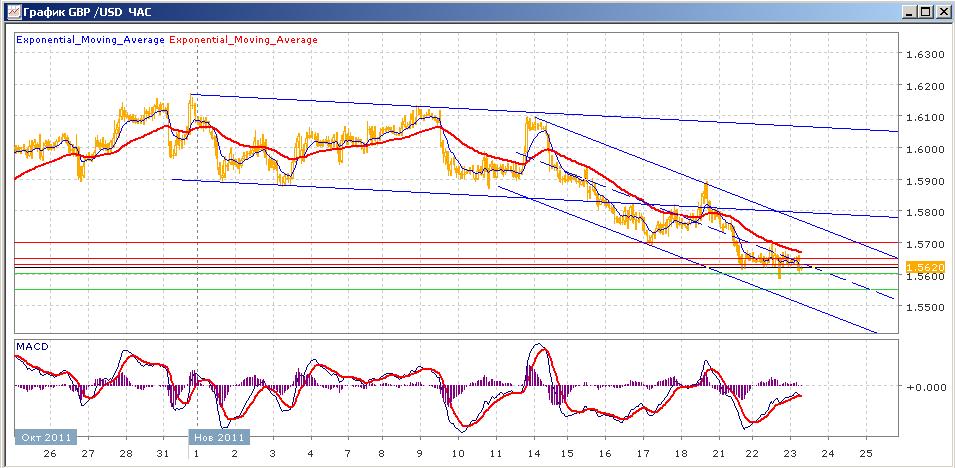Screen dimensions: 955x468
Task: Click date label 26 on time axis
Action: tap(51, 454)
